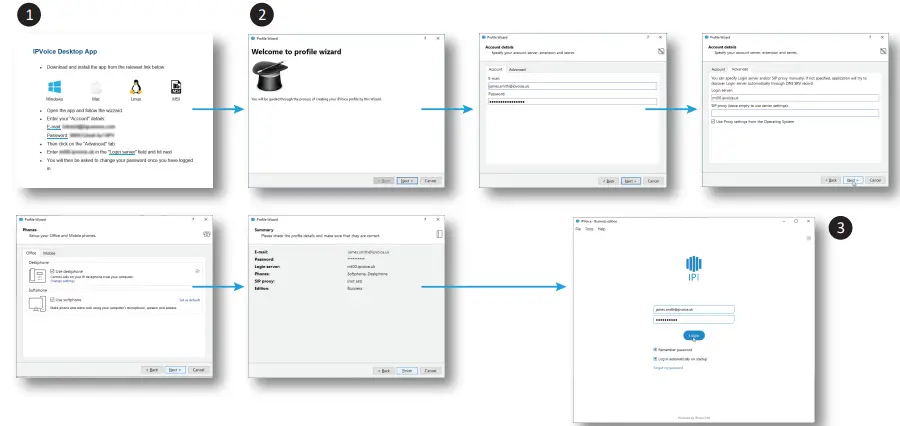Click the Set as default link for softphone
The image size is (900, 426).
click(189, 300)
